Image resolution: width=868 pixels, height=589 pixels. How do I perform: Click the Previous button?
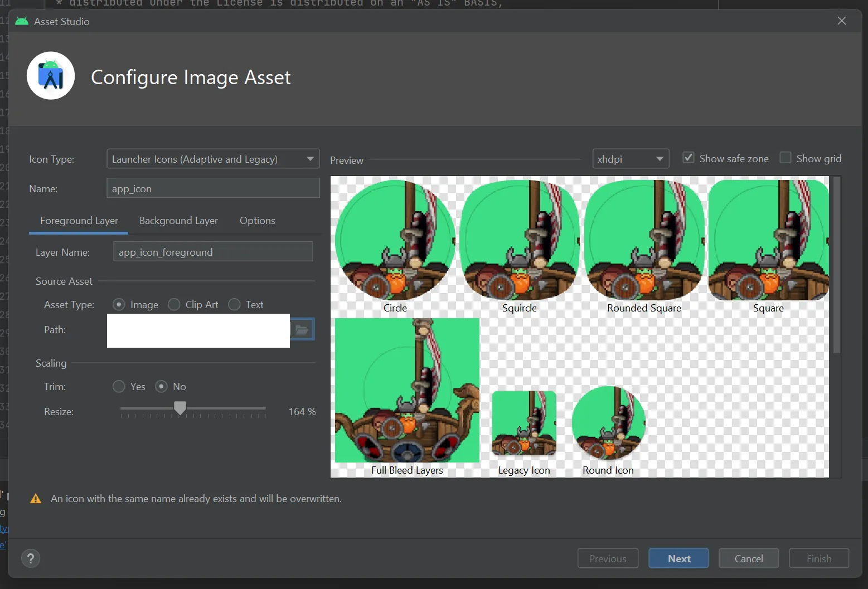pos(608,558)
